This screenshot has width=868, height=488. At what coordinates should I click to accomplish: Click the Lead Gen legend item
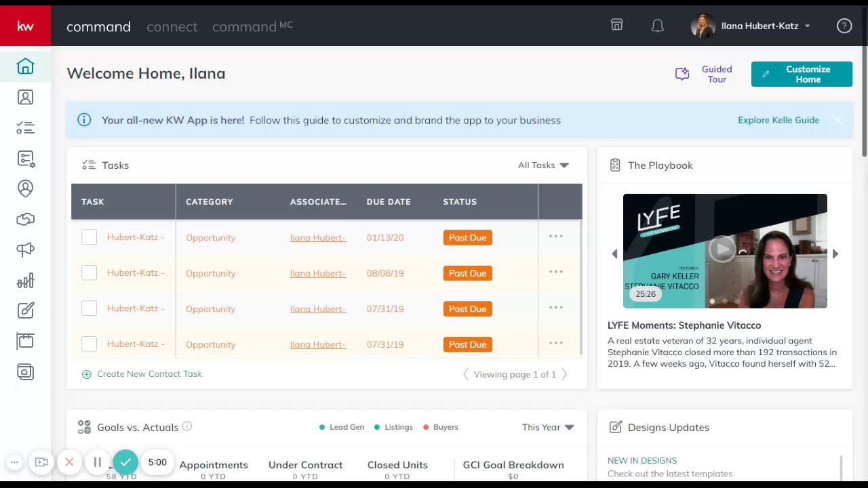pos(341,427)
